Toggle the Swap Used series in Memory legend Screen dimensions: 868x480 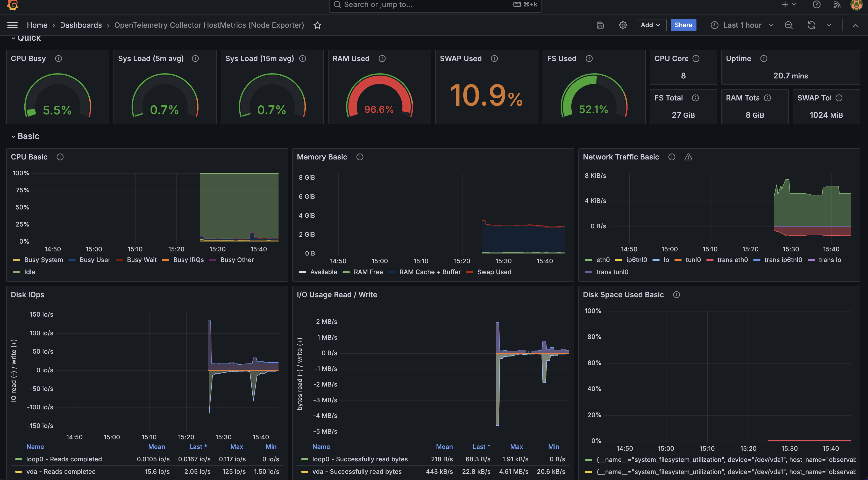494,272
